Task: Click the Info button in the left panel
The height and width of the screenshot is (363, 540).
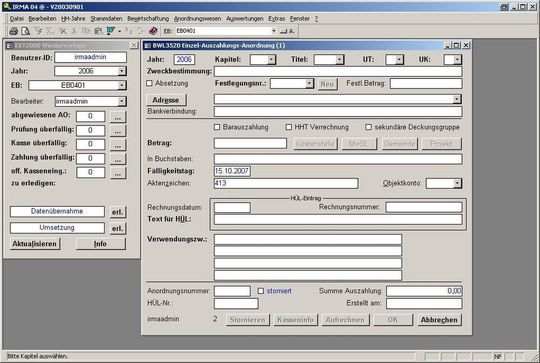Action: click(x=100, y=244)
